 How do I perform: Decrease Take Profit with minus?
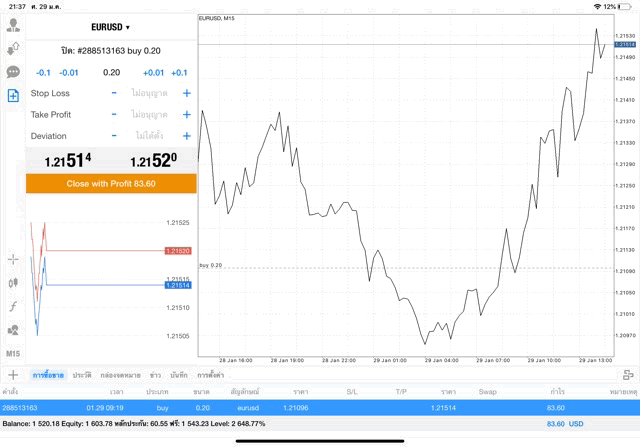tap(114, 115)
